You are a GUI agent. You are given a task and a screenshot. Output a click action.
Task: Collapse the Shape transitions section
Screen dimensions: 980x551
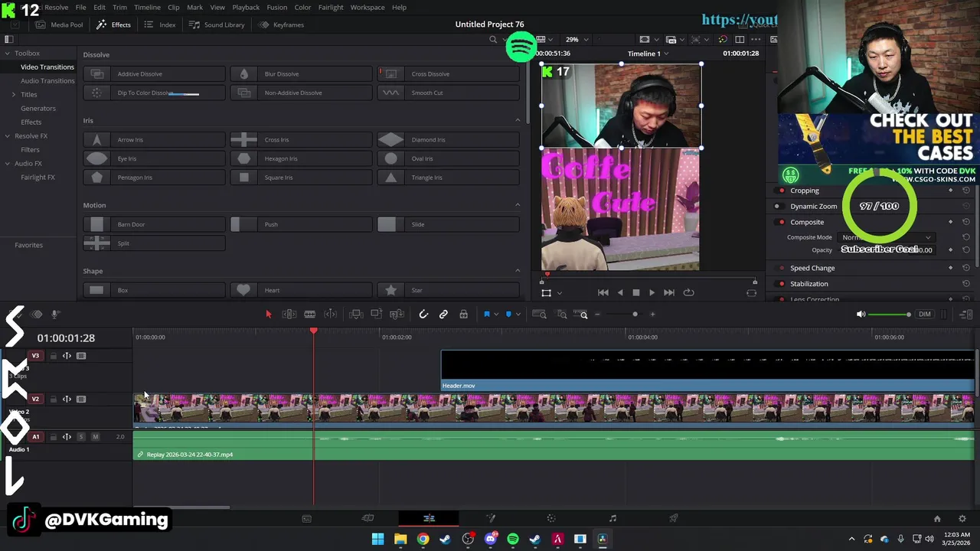[x=518, y=271]
